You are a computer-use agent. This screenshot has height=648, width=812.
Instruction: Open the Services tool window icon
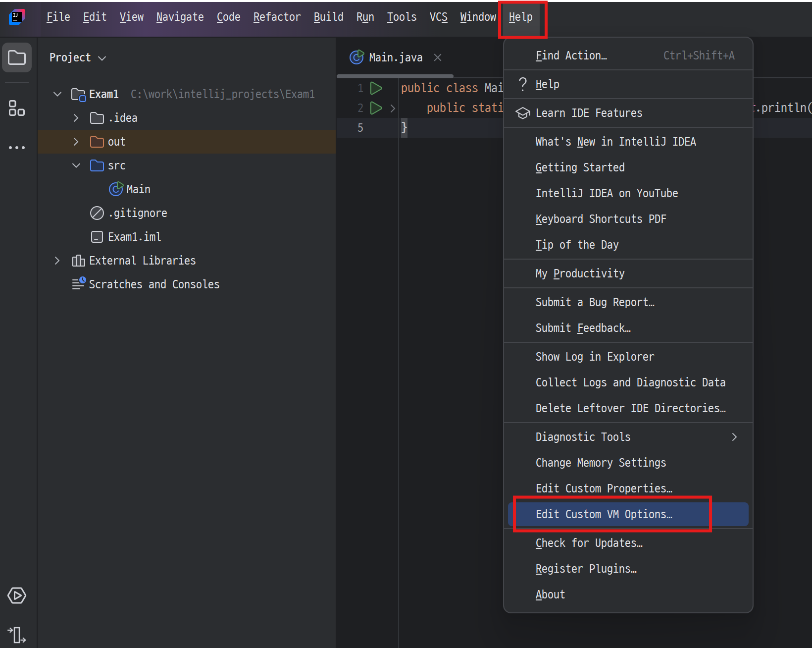(x=17, y=595)
